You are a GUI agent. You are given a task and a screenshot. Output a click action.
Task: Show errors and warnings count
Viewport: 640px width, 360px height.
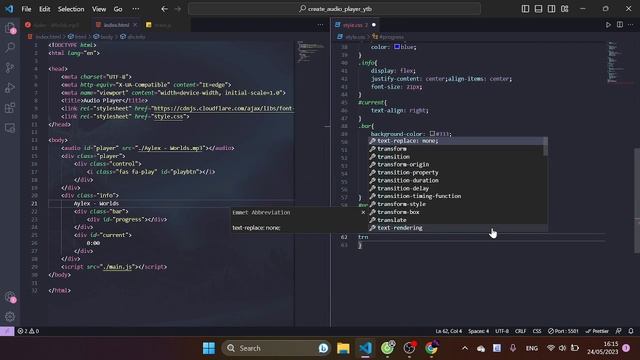pyautogui.click(x=28, y=331)
